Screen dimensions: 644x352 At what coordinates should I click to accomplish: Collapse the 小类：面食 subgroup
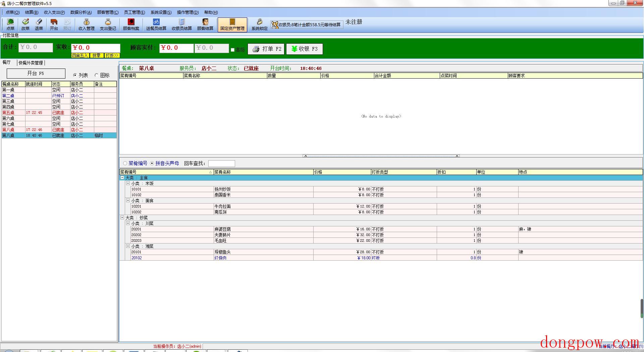128,201
